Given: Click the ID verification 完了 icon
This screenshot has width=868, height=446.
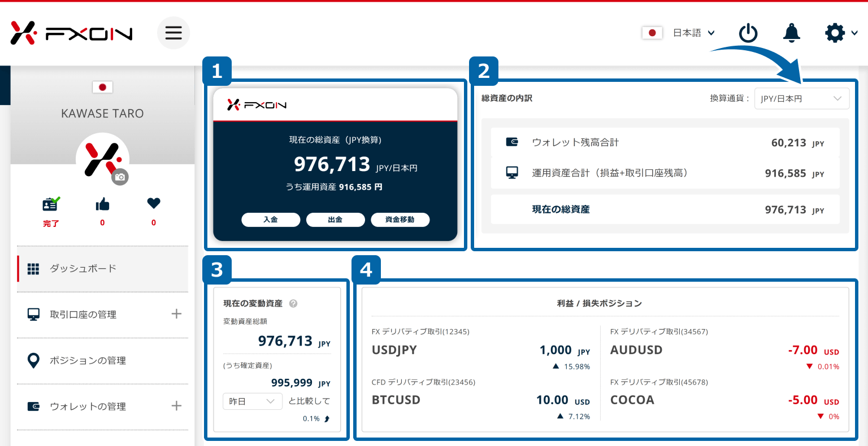Looking at the screenshot, I should [51, 204].
